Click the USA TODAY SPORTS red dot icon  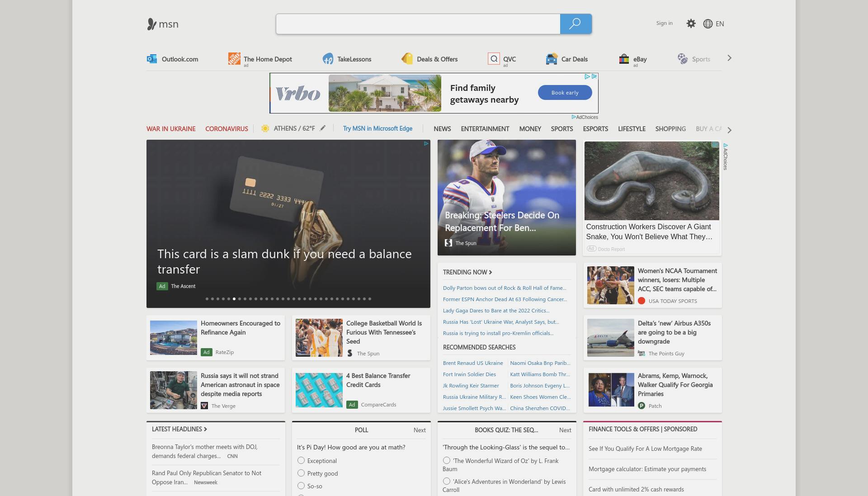(642, 301)
